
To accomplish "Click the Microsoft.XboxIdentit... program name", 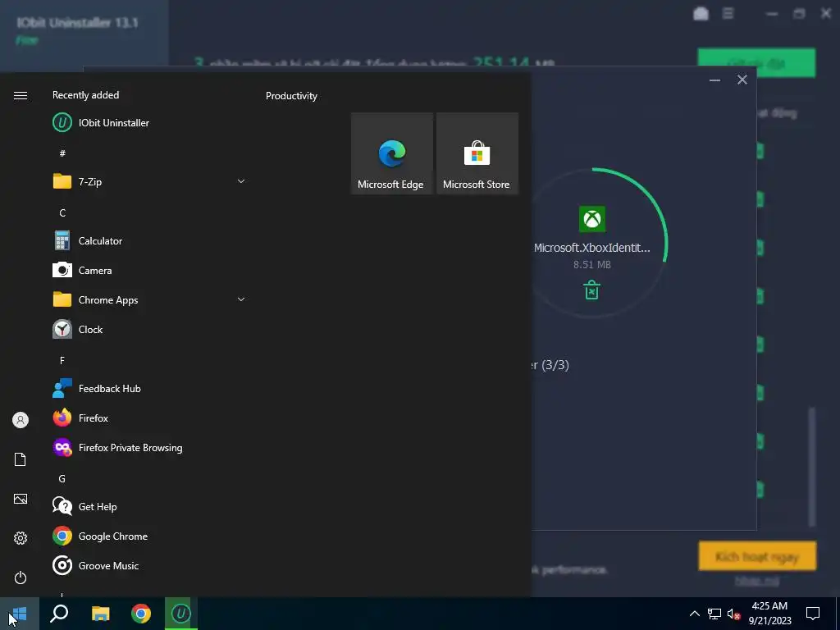I will click(x=592, y=248).
